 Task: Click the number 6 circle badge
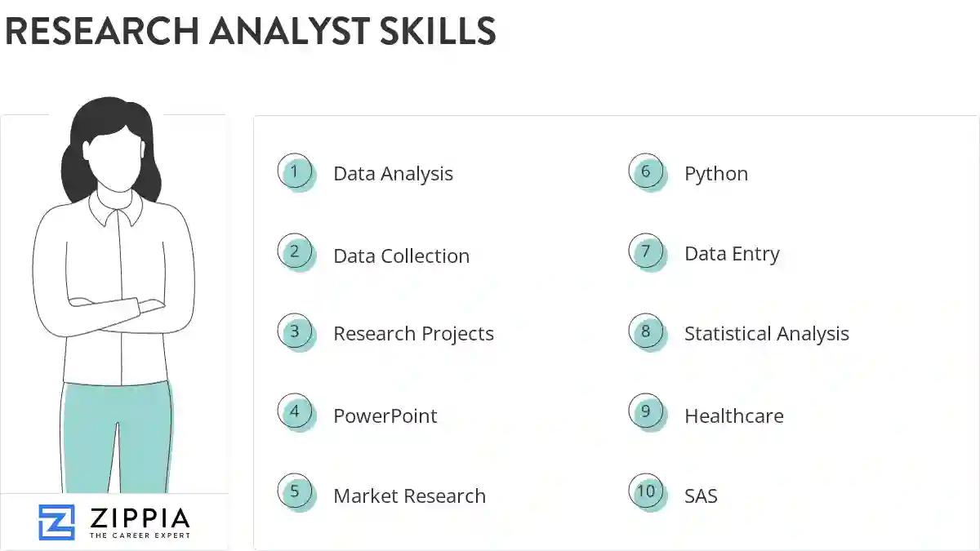646,172
